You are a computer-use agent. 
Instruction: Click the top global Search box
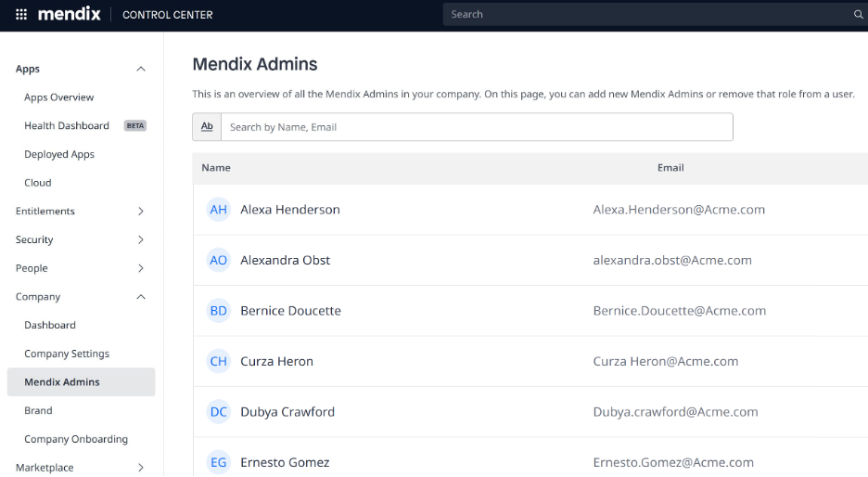point(647,15)
